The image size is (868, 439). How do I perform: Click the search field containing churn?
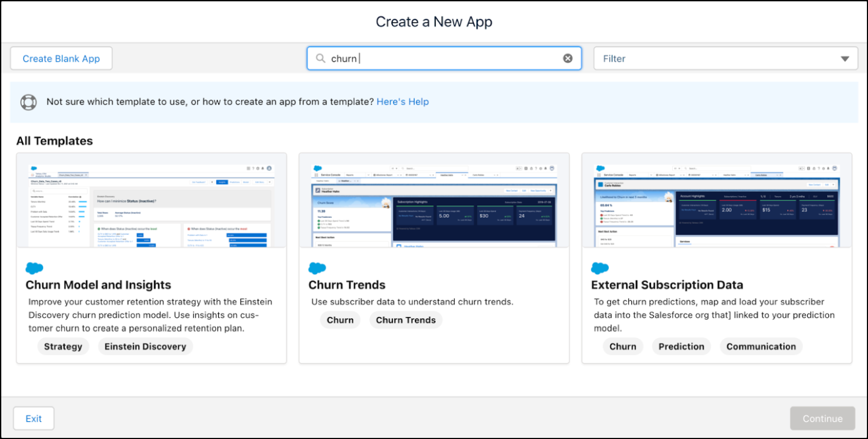coord(444,59)
